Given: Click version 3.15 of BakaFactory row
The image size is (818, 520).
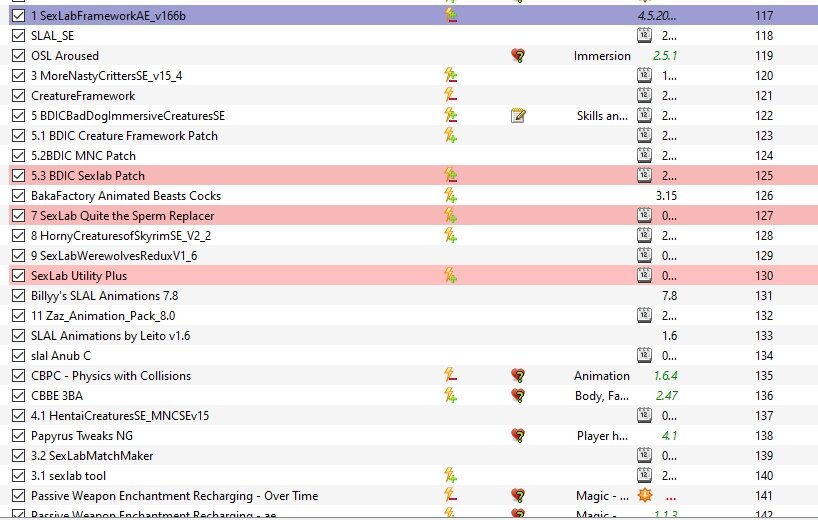Looking at the screenshot, I should pyautogui.click(x=667, y=196).
